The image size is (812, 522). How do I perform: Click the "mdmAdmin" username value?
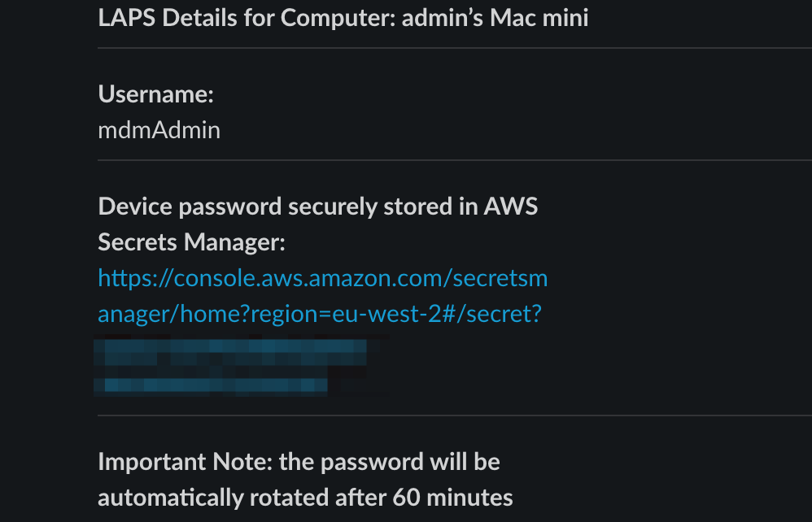point(159,130)
